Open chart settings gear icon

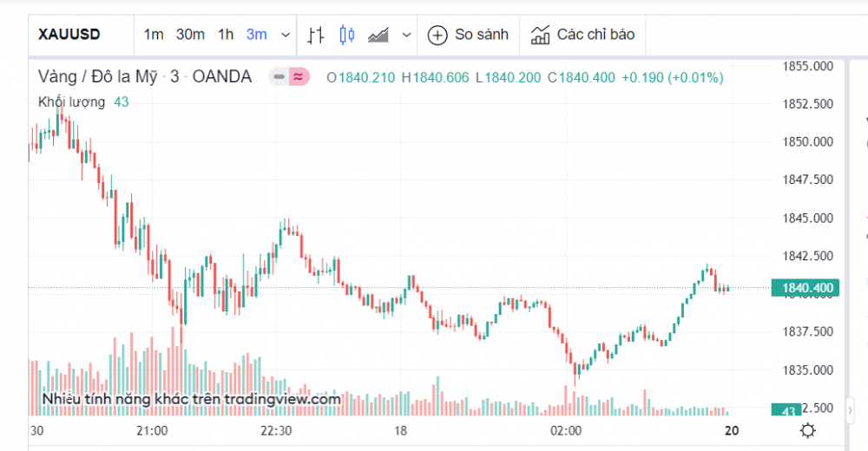(x=807, y=430)
